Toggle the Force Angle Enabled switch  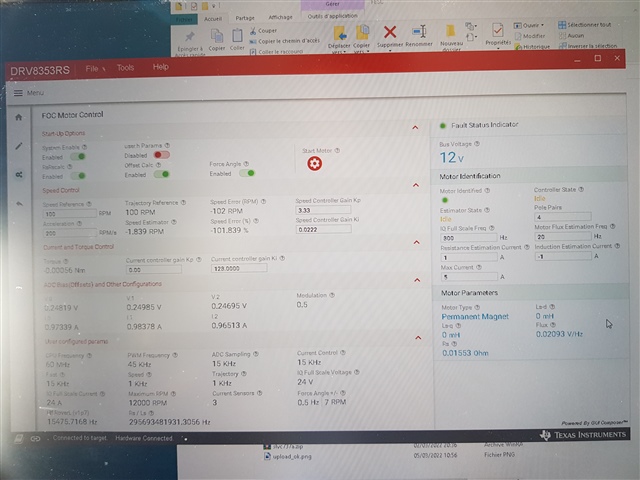pyautogui.click(x=247, y=173)
